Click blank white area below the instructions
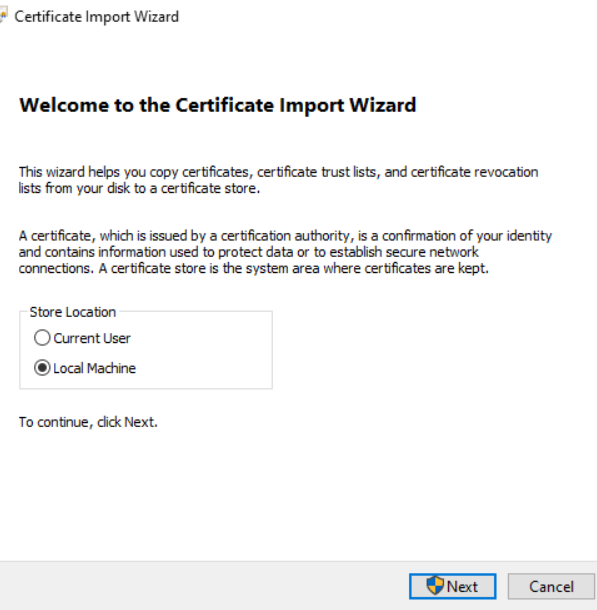 [x=296, y=494]
